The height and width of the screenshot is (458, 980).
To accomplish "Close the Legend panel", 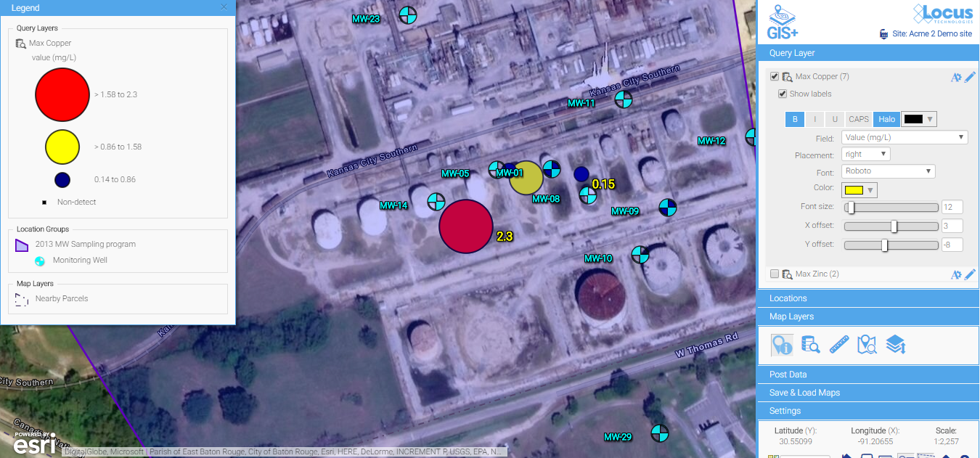I will click(x=224, y=7).
